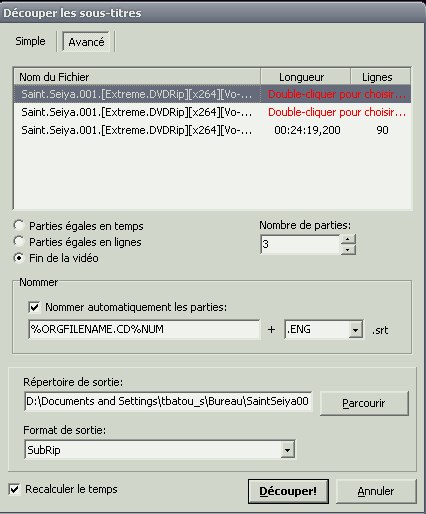Uncheck 'Nommer automatiquement les parties'
Image resolution: width=426 pixels, height=514 pixels.
coord(34,307)
